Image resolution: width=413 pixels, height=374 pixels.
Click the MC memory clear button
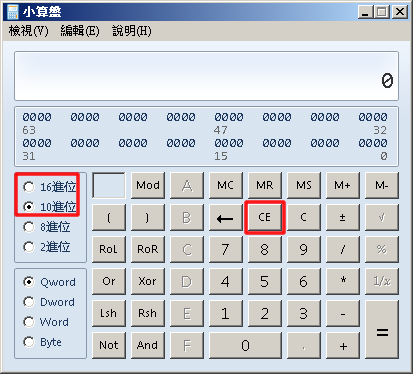click(x=226, y=185)
